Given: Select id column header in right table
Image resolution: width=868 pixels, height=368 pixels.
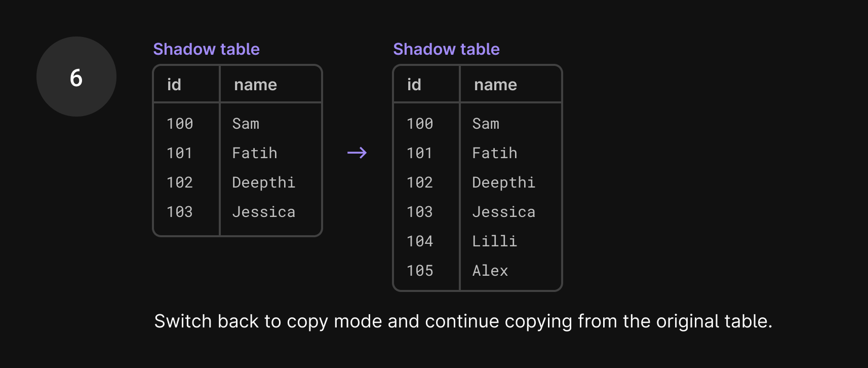Looking at the screenshot, I should coord(414,85).
